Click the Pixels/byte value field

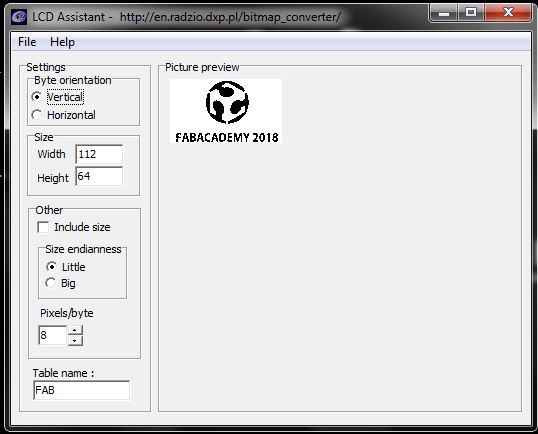pos(53,335)
